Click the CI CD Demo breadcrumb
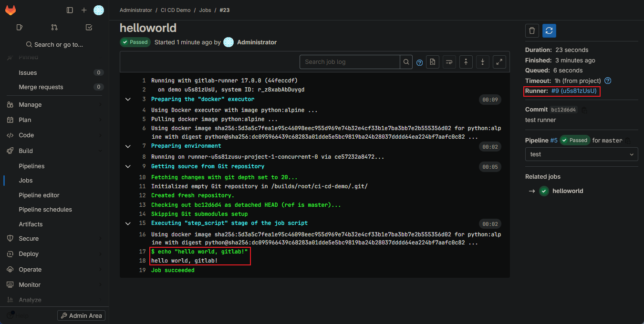Screen dimensions: 644x324 pos(176,10)
